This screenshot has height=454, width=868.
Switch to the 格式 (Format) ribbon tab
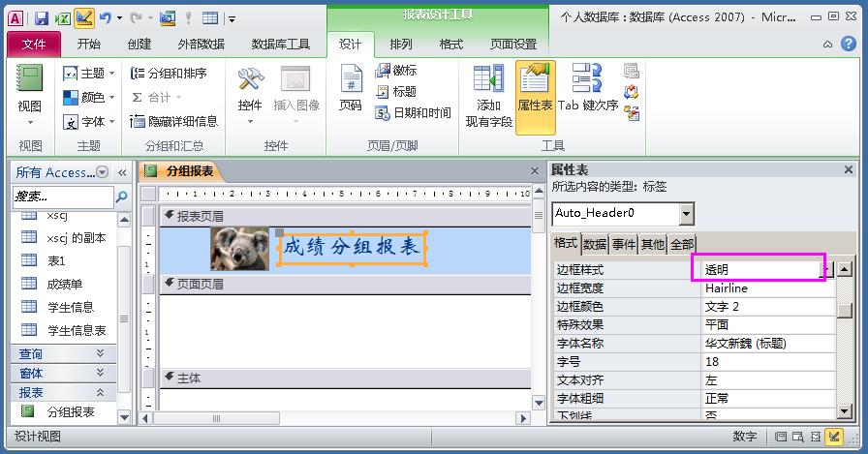[x=450, y=45]
